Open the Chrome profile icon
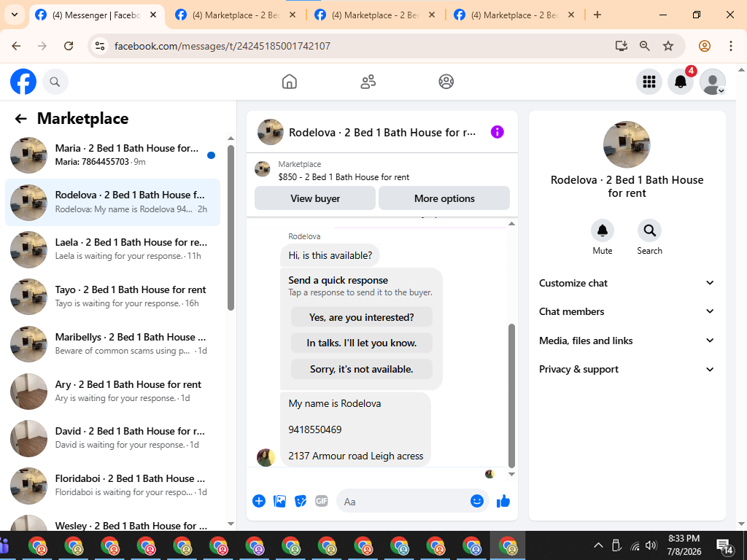This screenshot has height=560, width=747. tap(705, 46)
